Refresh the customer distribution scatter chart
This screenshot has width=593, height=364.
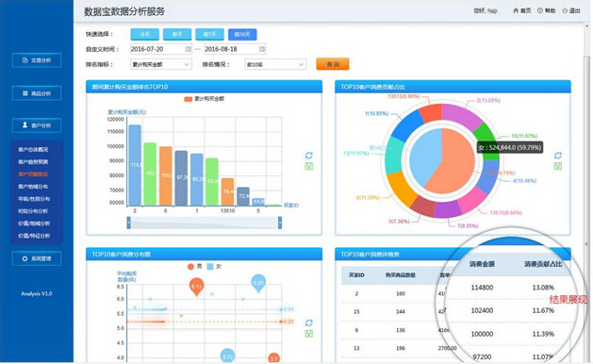[309, 323]
